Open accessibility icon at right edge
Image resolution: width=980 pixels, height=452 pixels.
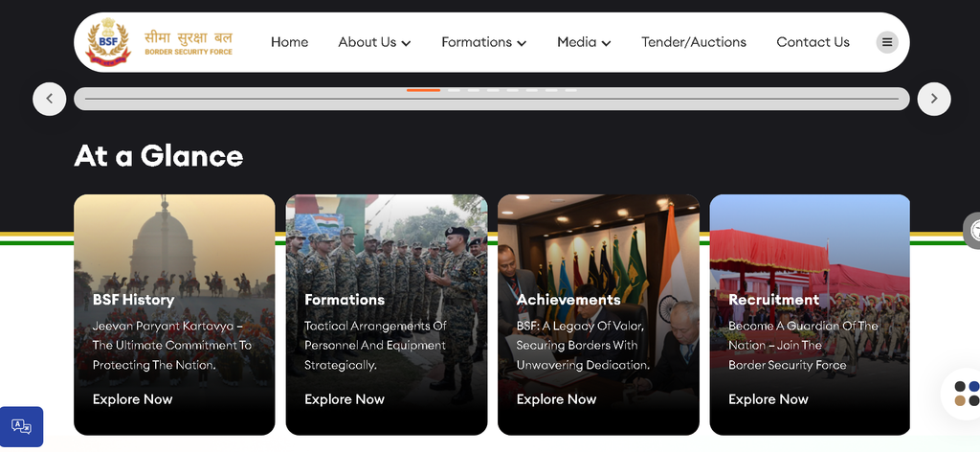[x=972, y=231]
